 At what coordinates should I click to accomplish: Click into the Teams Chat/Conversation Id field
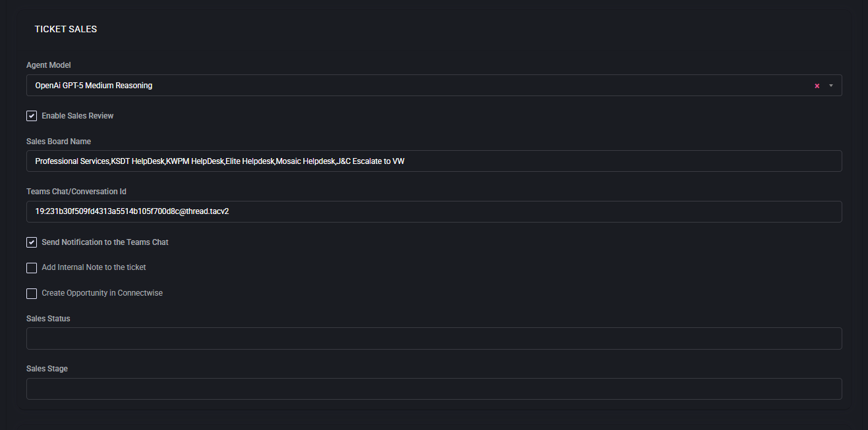(434, 211)
